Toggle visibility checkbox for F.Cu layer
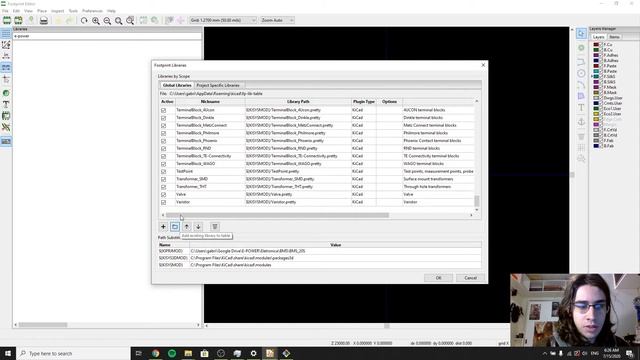This screenshot has height=360, width=640. (601, 44)
